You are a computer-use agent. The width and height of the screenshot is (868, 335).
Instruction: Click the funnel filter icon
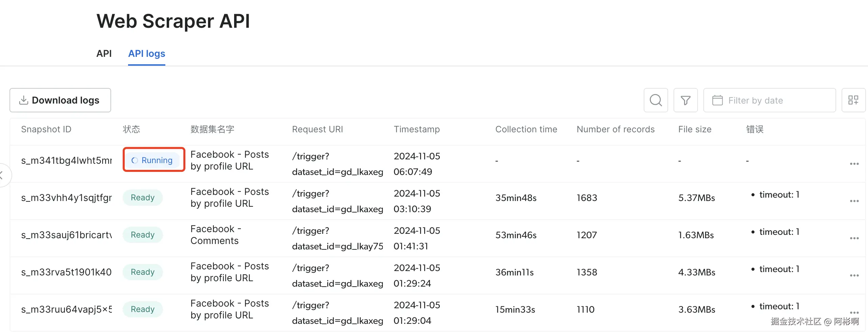(685, 100)
